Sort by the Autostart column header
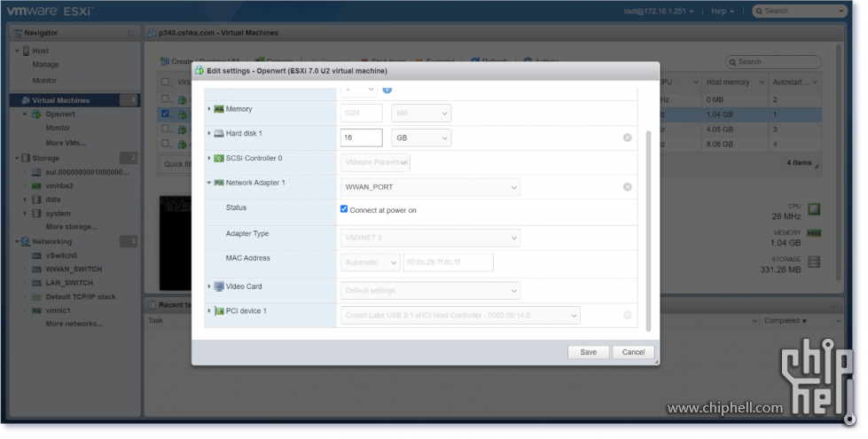Viewport: 868px width, 439px height. point(795,82)
